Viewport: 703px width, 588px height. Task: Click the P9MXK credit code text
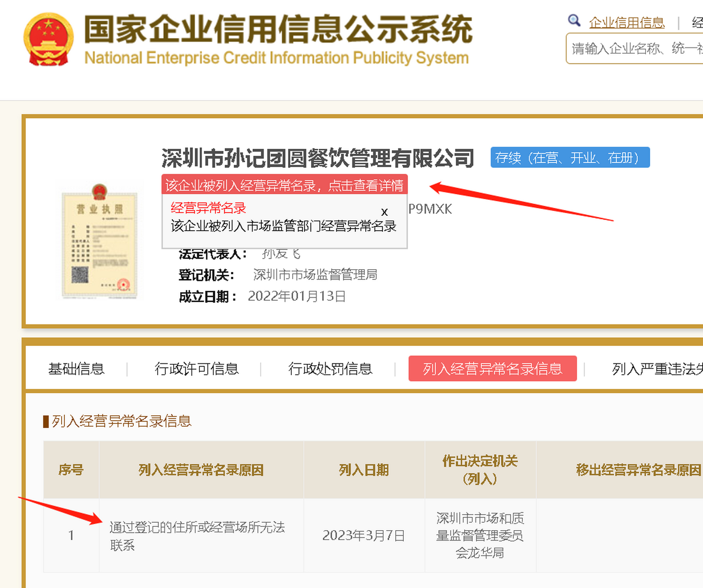pos(430,209)
